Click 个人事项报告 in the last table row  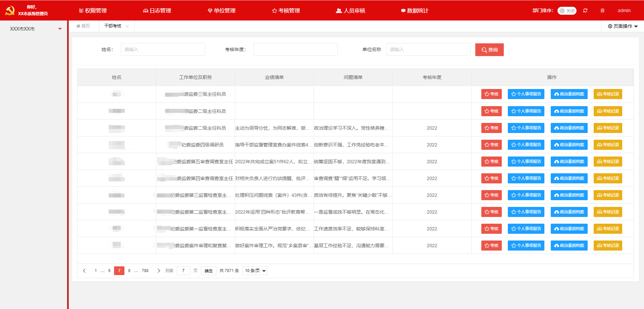(526, 246)
